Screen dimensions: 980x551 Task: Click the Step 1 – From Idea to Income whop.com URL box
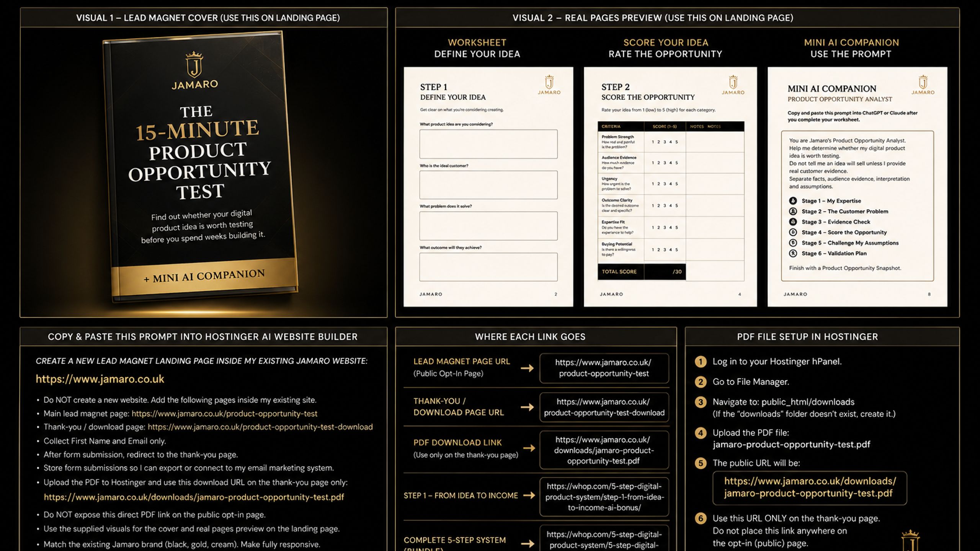click(604, 497)
